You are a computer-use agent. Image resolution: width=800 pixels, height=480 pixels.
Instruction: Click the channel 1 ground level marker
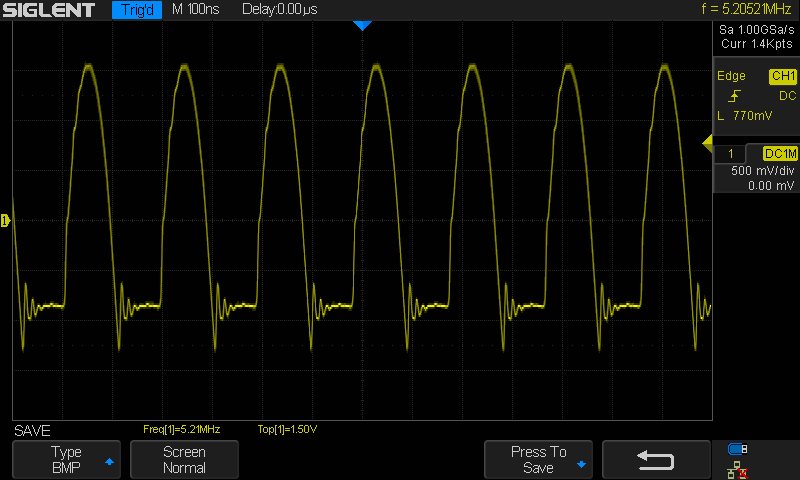click(x=5, y=220)
